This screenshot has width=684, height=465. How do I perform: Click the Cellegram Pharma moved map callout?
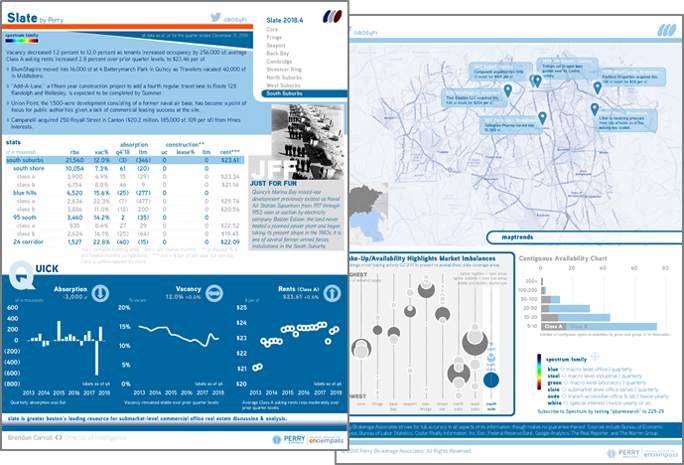(x=511, y=124)
